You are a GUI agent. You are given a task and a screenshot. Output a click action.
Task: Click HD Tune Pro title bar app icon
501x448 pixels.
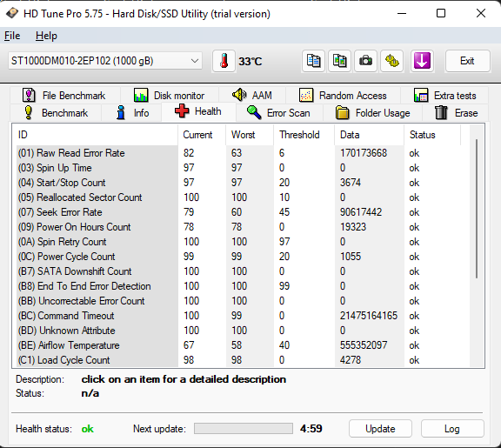click(12, 13)
